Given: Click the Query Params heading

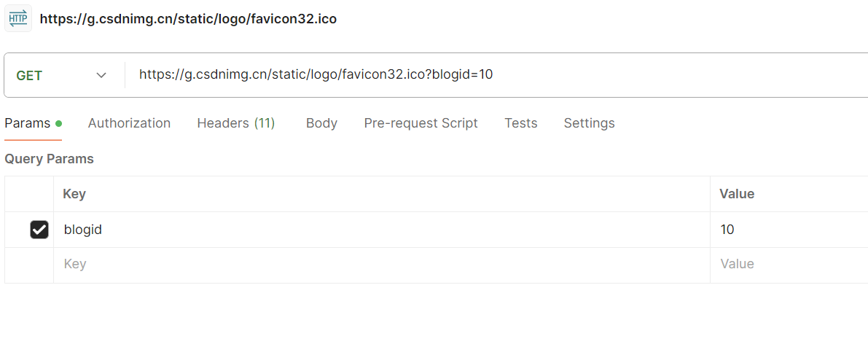Looking at the screenshot, I should coord(49,159).
